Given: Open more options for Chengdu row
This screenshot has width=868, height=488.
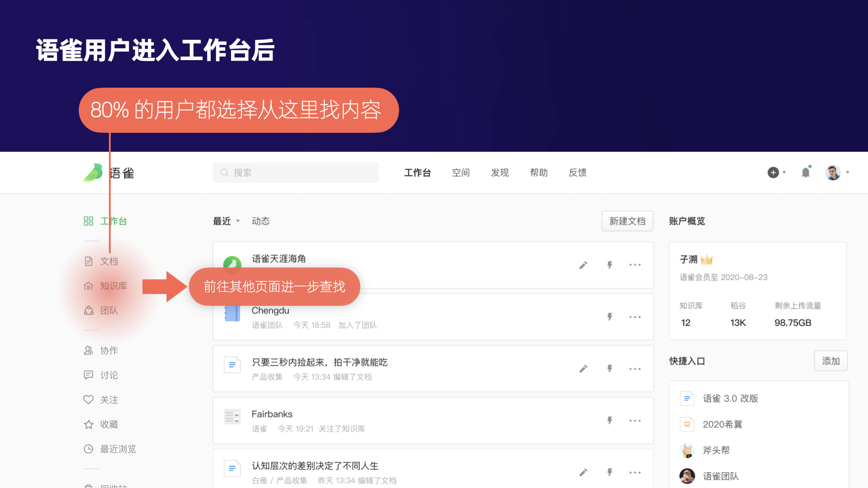Looking at the screenshot, I should tap(635, 317).
